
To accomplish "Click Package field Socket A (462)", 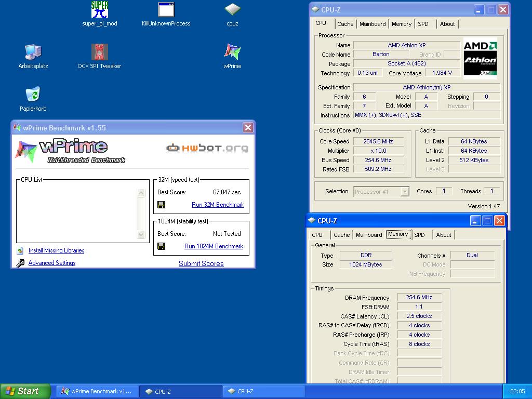I will [407, 63].
